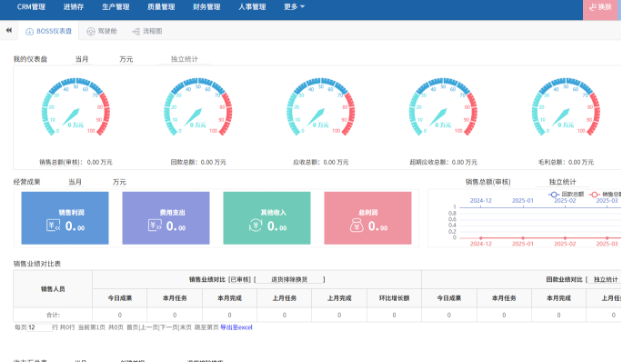This screenshot has height=362, width=621.
Task: Click the blue 销售利润 color card
Action: tap(65, 218)
